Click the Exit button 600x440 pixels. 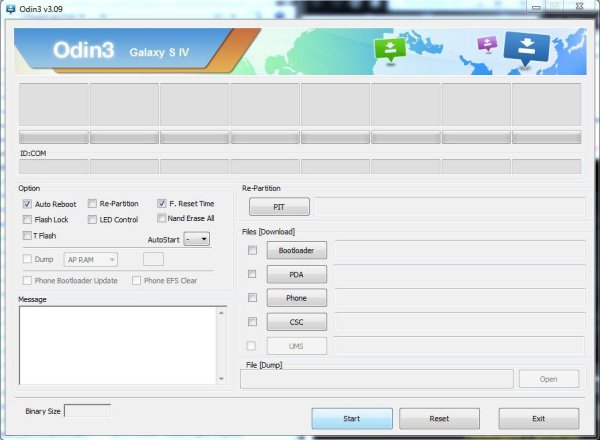click(x=539, y=419)
